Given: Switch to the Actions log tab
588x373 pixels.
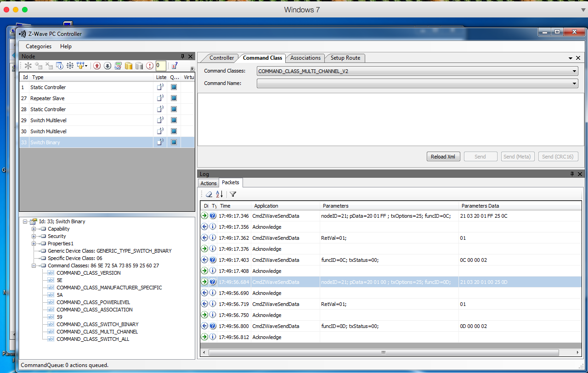Looking at the screenshot, I should [x=208, y=183].
